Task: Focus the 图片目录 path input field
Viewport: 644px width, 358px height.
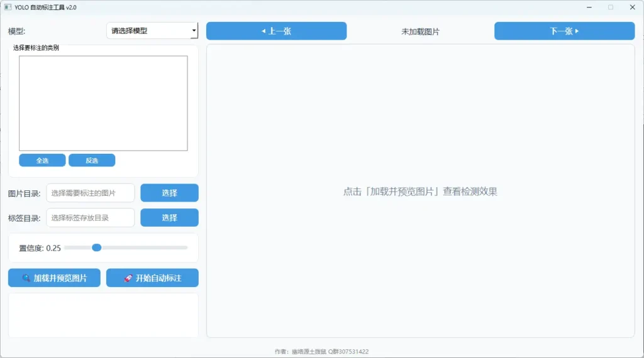Action: [x=91, y=193]
